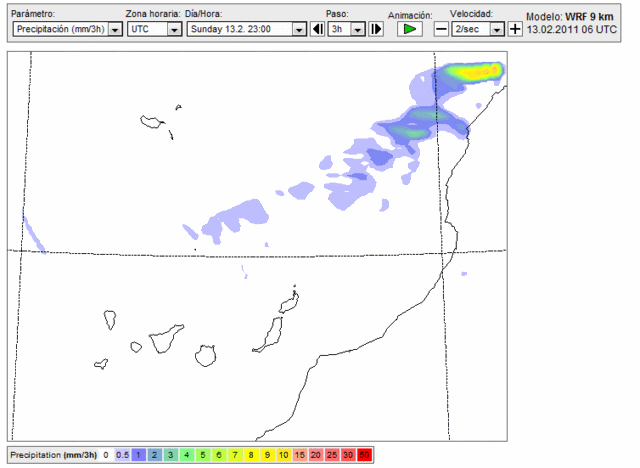The width and height of the screenshot is (640, 468).
Task: Click the 5 mm legend swatch
Action: pos(203,455)
